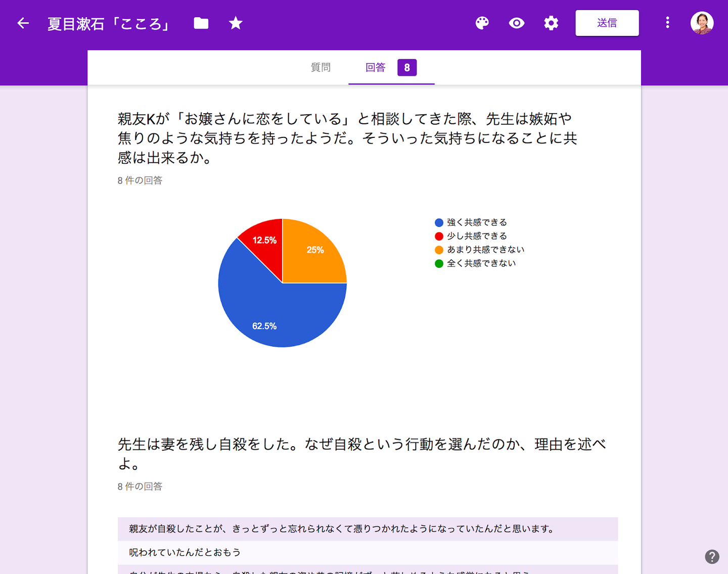The image size is (728, 574).
Task: Click the question about 先生は妻を残し自殺
Action: [x=362, y=454]
